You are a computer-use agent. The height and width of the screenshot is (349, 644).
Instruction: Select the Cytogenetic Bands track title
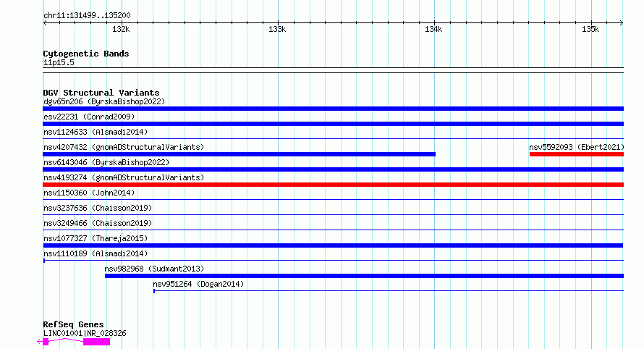[86, 54]
